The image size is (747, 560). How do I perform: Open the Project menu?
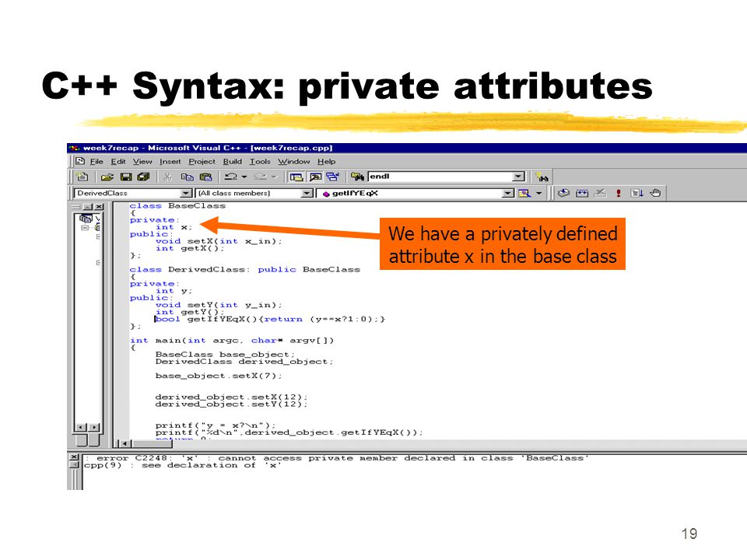pos(202,162)
